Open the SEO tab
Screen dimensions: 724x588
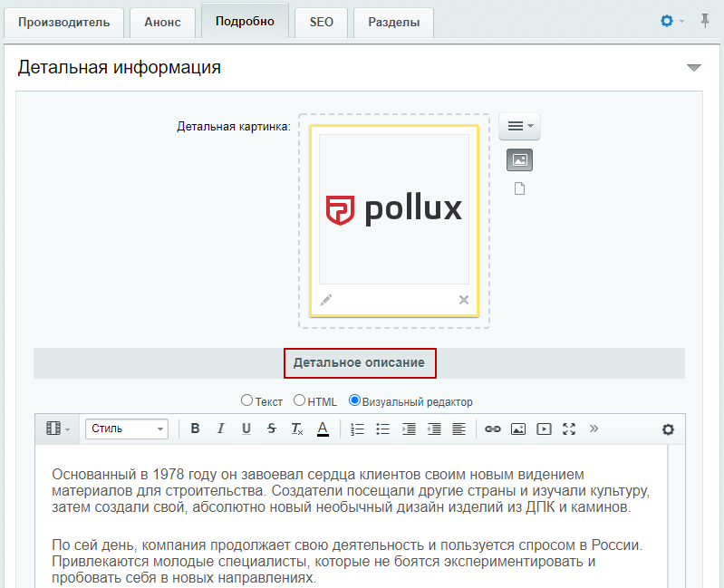pos(322,22)
